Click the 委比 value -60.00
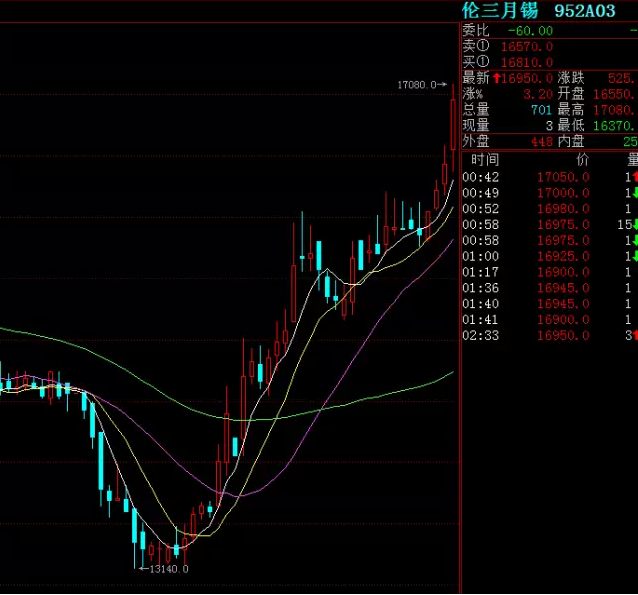Image resolution: width=638 pixels, height=595 pixels. (529, 30)
